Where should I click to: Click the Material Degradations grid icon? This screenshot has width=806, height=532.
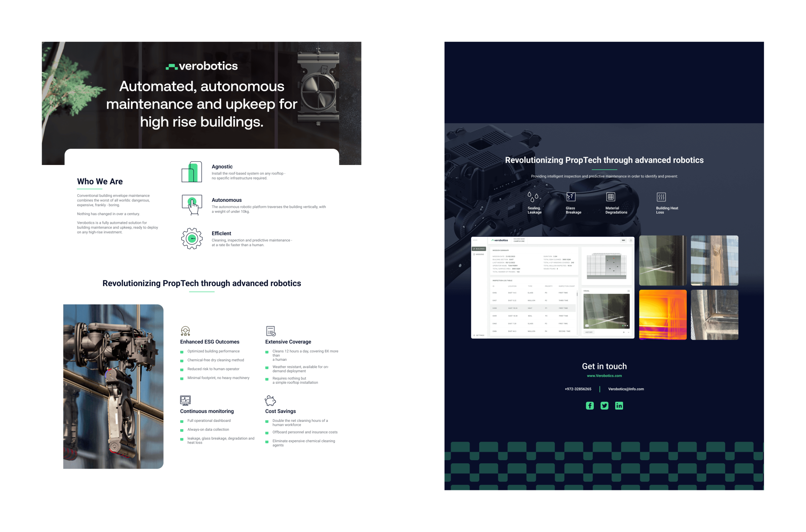coord(610,197)
